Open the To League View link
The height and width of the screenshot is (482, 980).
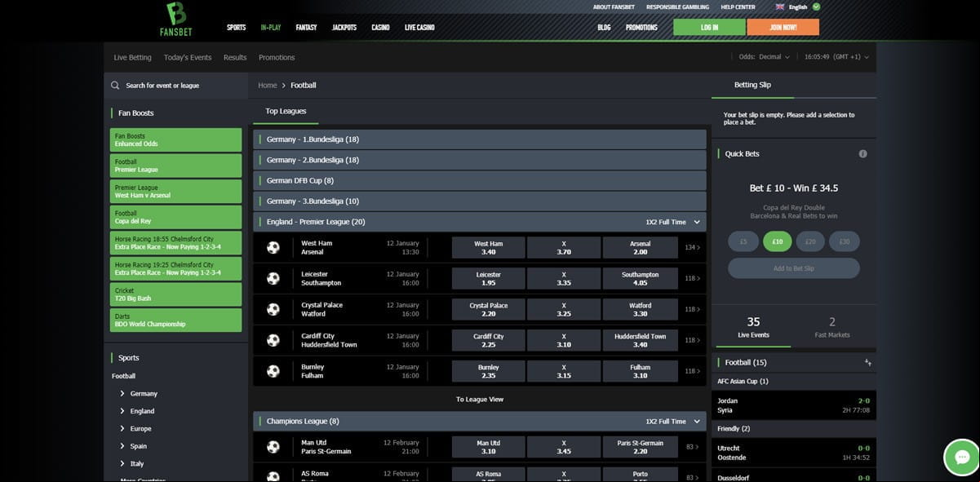(x=480, y=400)
